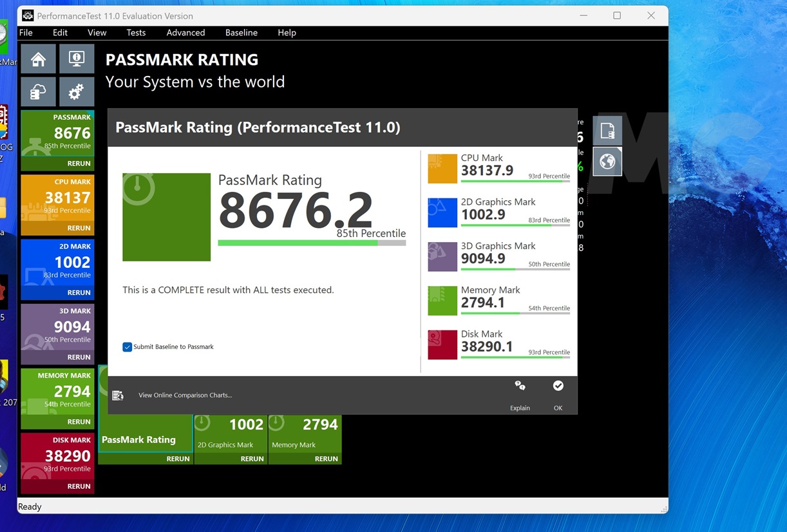
Task: Rerun the Disk Mark test in sidebar
Action: click(x=79, y=486)
